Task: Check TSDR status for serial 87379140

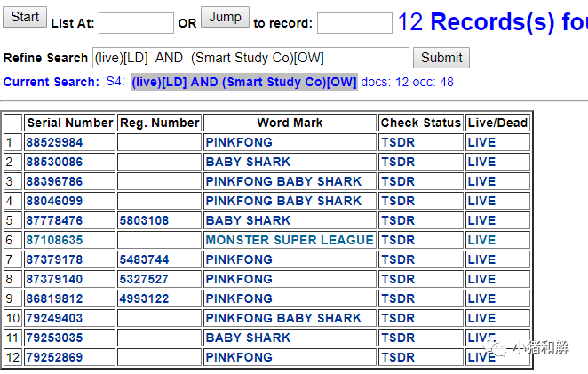Action: [x=398, y=279]
